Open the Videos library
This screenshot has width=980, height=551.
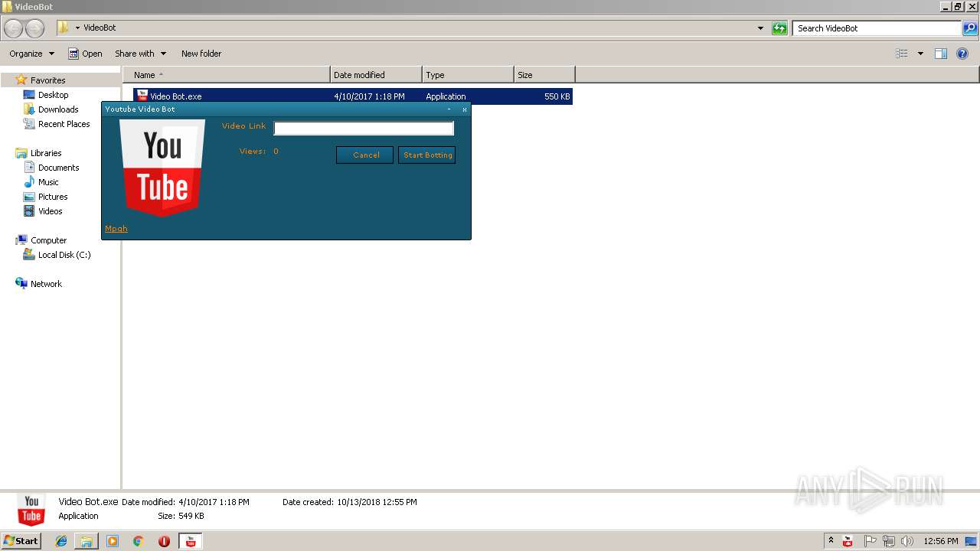click(x=50, y=211)
